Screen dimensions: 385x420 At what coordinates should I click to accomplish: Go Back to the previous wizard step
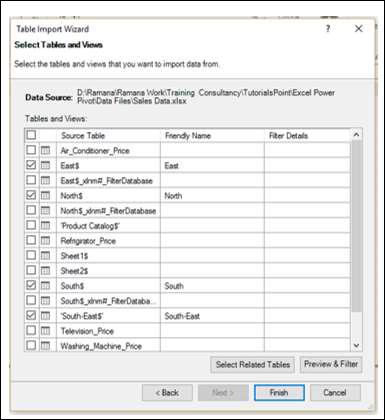[167, 393]
